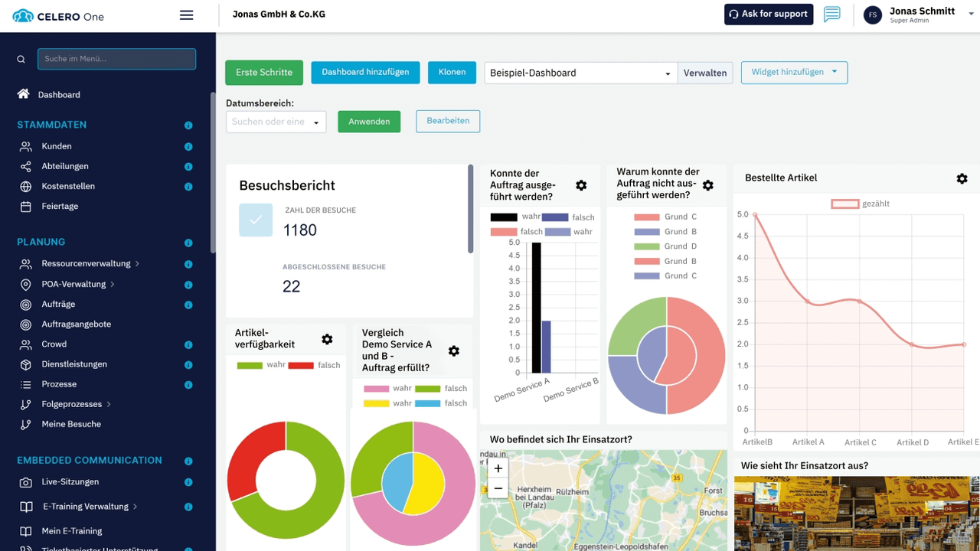Open the Datumsbereich dropdown
This screenshot has width=980, height=551.
point(276,122)
